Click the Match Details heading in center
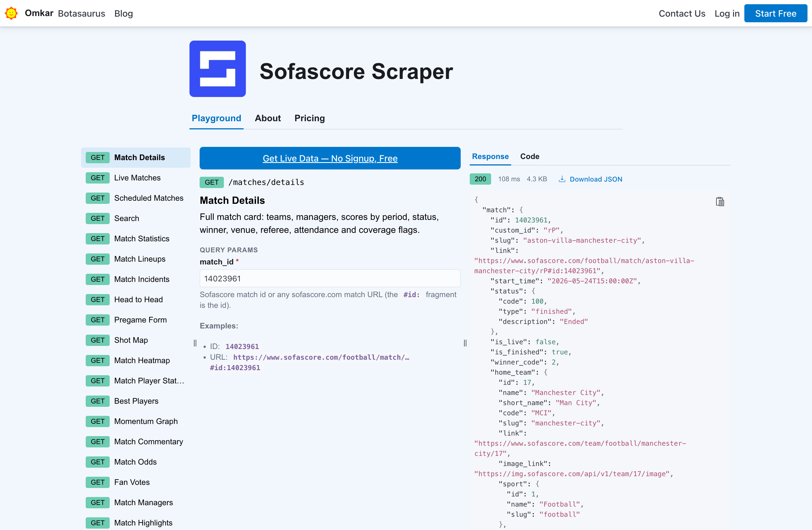The height and width of the screenshot is (530, 812). (x=232, y=200)
